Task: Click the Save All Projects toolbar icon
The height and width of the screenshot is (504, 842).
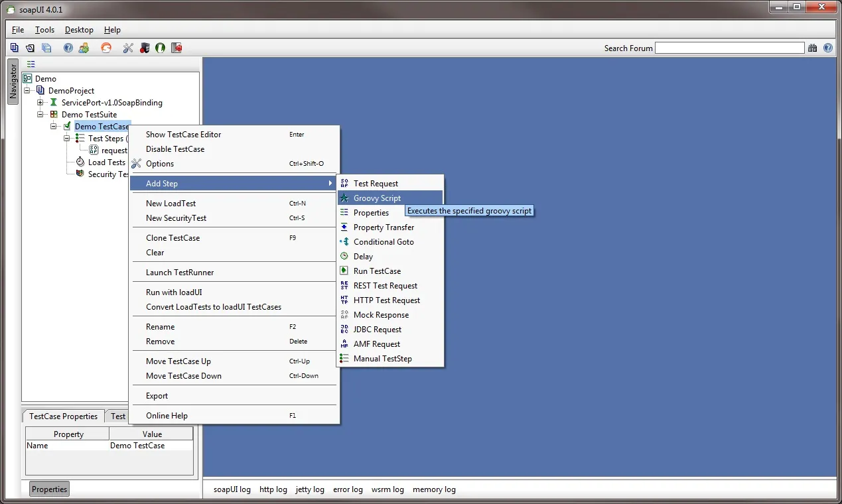Action: (x=46, y=48)
